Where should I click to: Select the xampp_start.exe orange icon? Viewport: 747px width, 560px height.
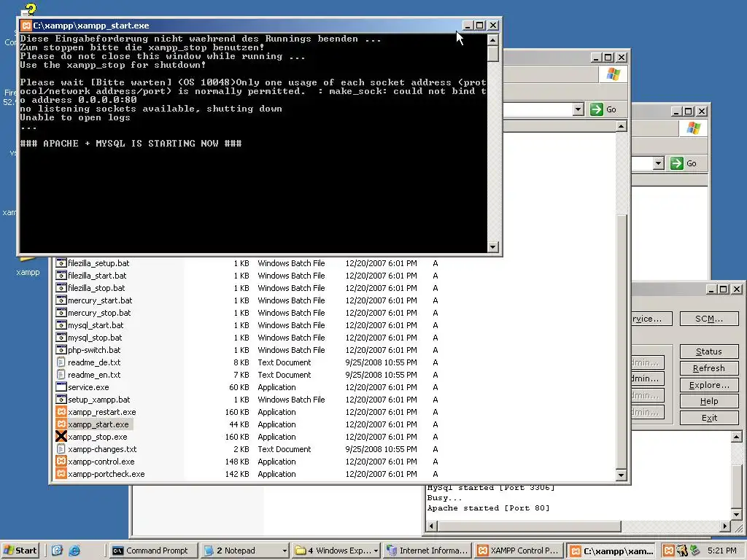61,424
